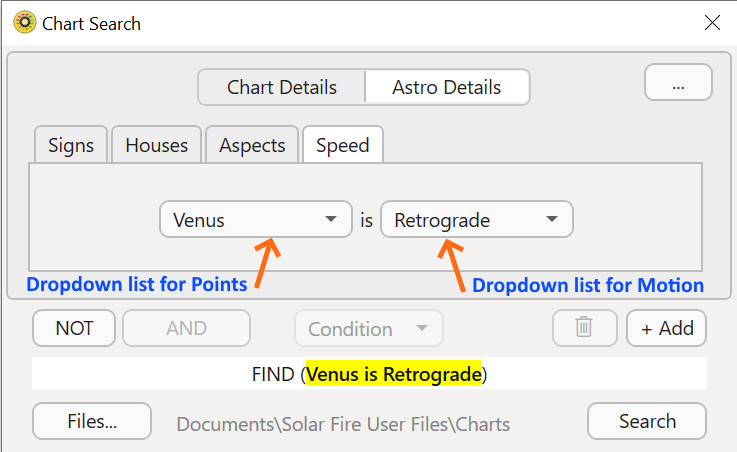Open the Houses tab
Screen dimensions: 737x452
pyautogui.click(x=157, y=145)
